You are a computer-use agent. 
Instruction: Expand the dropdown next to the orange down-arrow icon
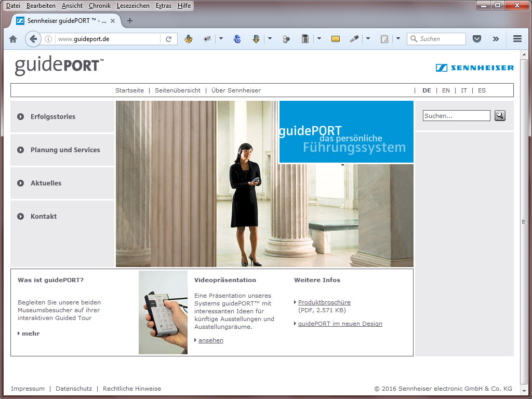(270, 38)
